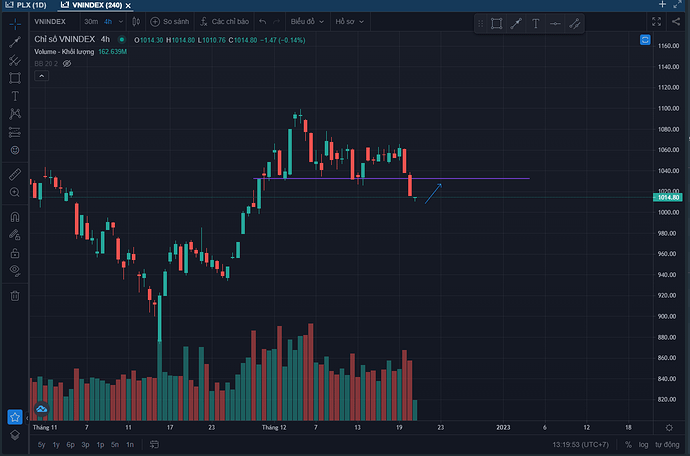Undo the last chart action
The height and width of the screenshot is (456, 690).
click(x=263, y=22)
